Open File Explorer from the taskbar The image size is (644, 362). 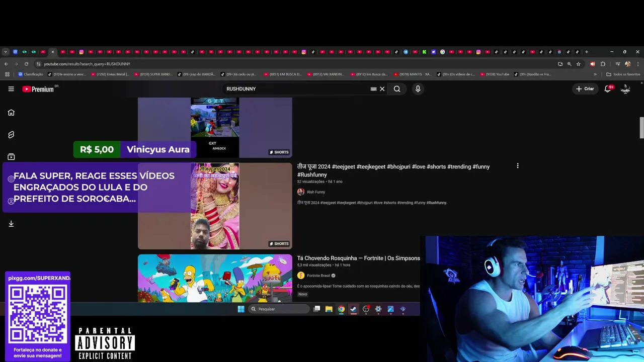click(x=329, y=309)
